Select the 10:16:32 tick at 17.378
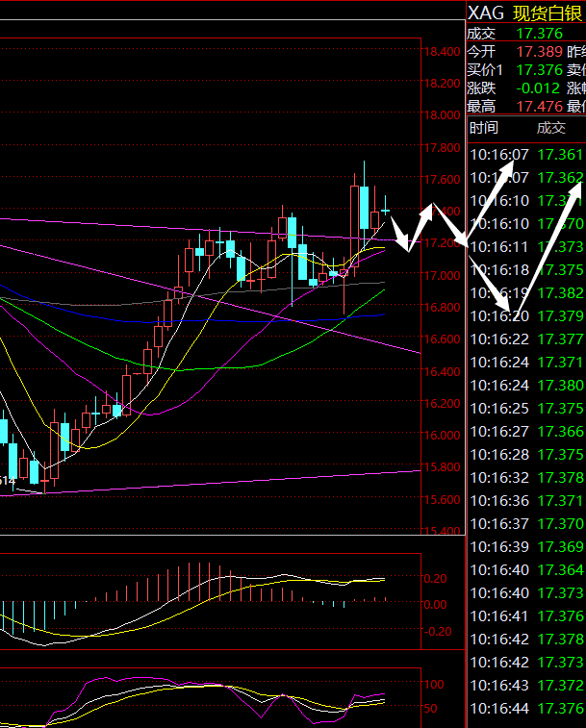 coord(526,478)
